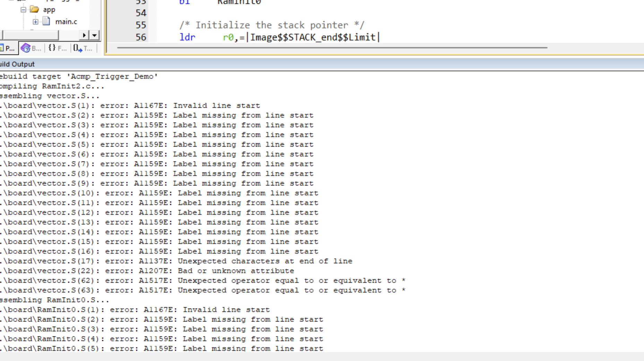This screenshot has width=644, height=361.
Task: Click the main.c file icon
Action: pos(46,22)
